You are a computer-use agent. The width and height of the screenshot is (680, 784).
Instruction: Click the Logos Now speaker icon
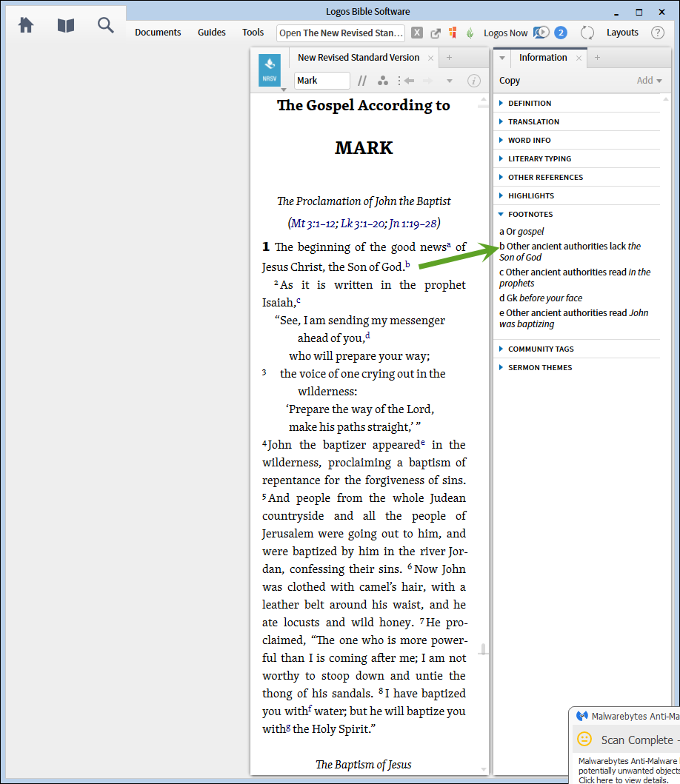(x=541, y=33)
